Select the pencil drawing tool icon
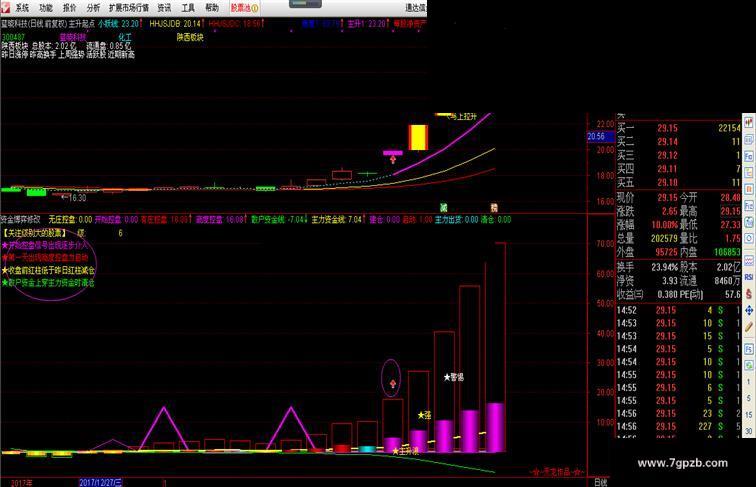The image size is (756, 487). point(749,327)
